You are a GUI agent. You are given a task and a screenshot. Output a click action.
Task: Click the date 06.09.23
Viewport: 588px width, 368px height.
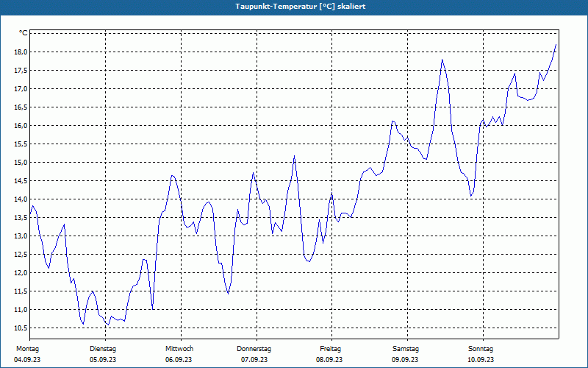click(179, 360)
